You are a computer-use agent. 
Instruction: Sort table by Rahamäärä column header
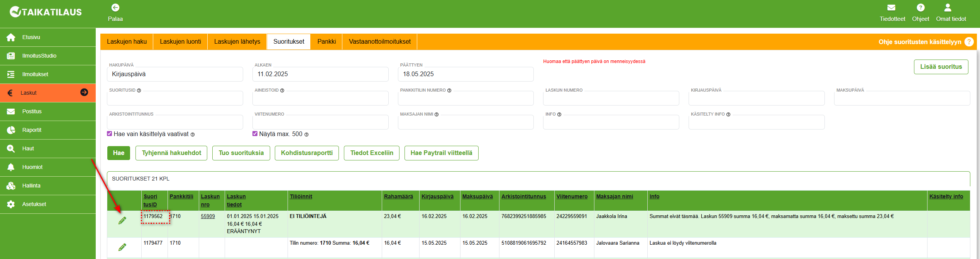(398, 196)
